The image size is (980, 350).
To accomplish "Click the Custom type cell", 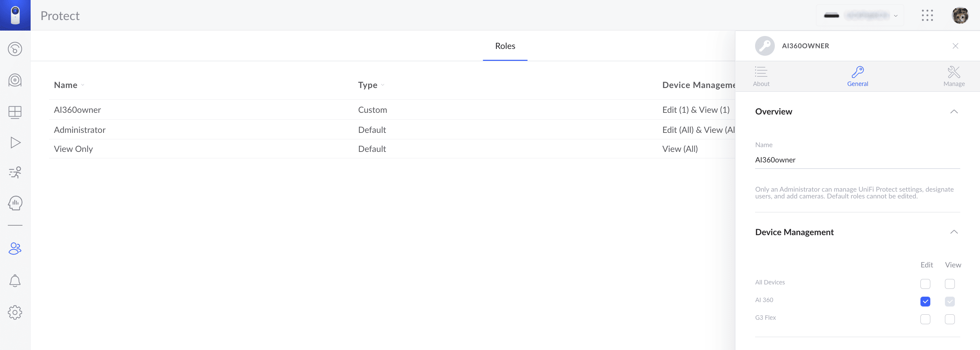I will pyautogui.click(x=372, y=110).
